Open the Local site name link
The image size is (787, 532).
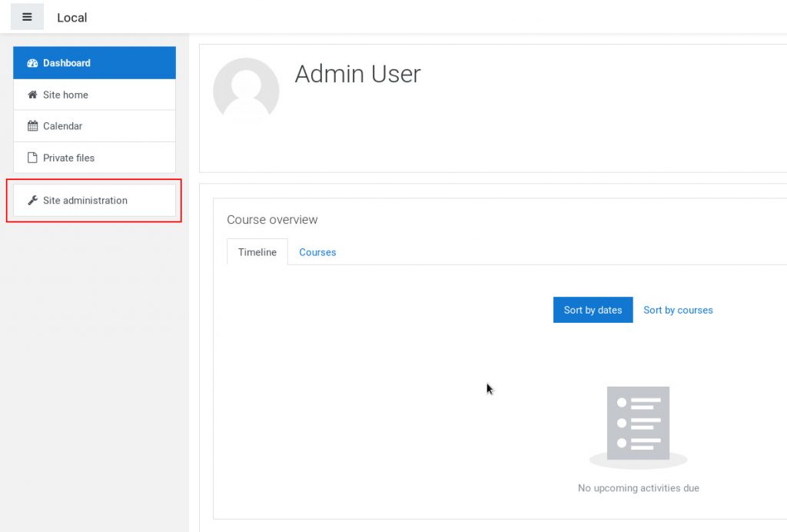pyautogui.click(x=72, y=18)
